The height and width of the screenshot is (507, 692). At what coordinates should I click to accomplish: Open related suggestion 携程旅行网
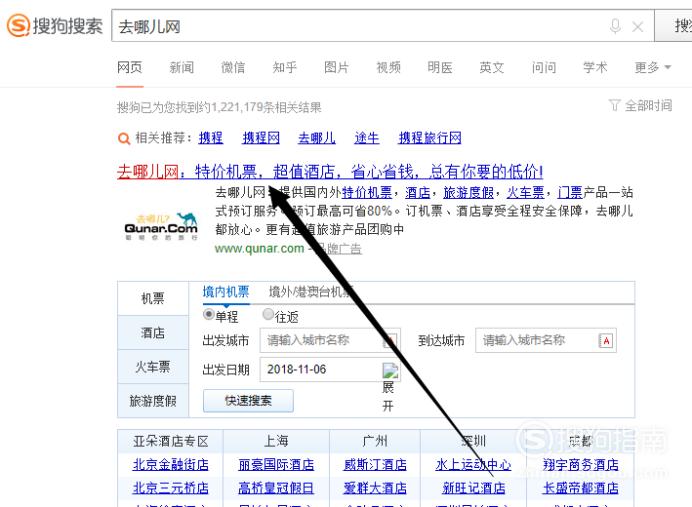[x=430, y=138]
